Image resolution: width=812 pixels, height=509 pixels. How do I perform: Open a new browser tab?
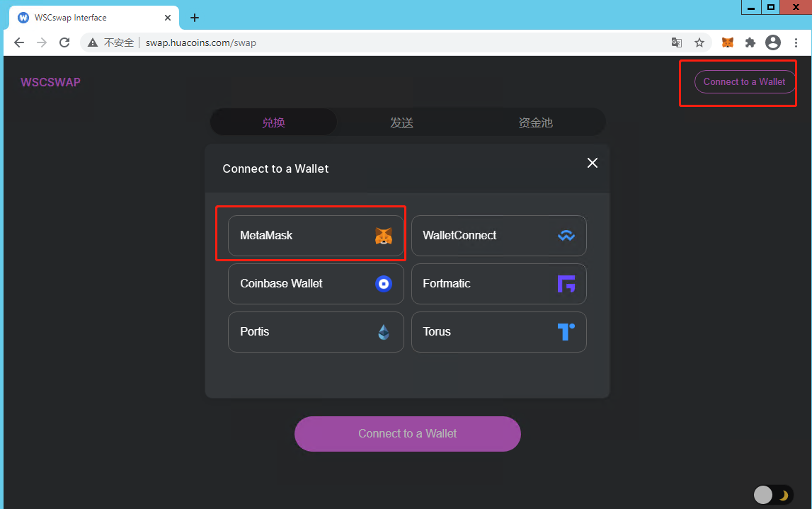[x=195, y=18]
